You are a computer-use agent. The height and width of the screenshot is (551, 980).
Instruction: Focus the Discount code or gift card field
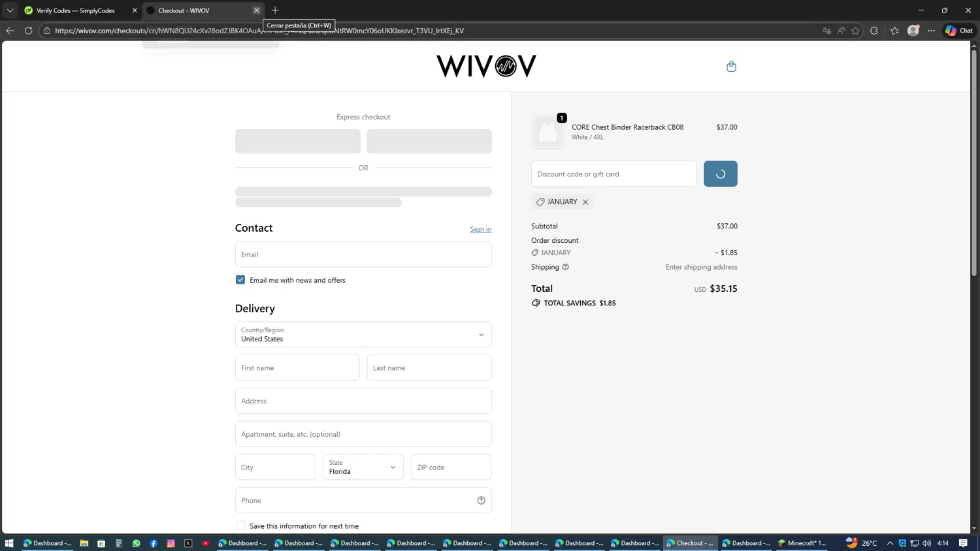pos(614,174)
